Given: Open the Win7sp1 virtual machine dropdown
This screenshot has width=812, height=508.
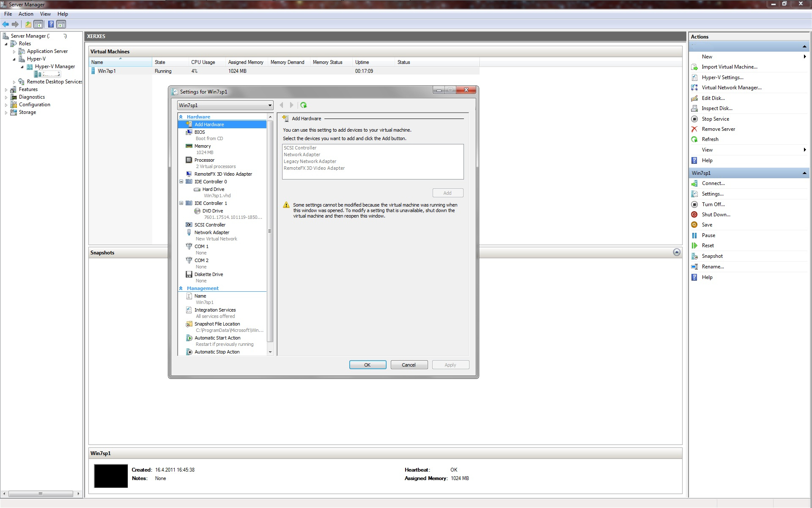Looking at the screenshot, I should click(x=225, y=105).
